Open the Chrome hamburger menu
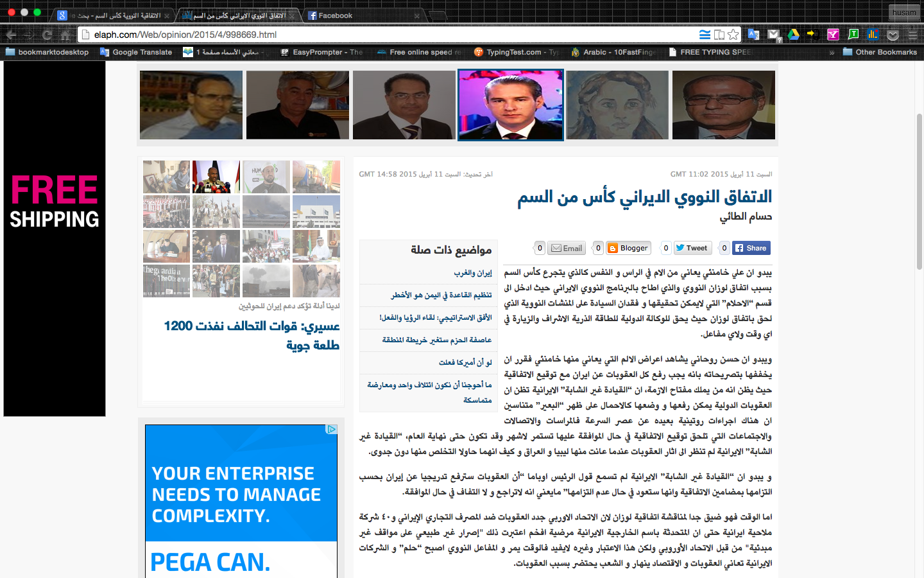 (x=913, y=35)
